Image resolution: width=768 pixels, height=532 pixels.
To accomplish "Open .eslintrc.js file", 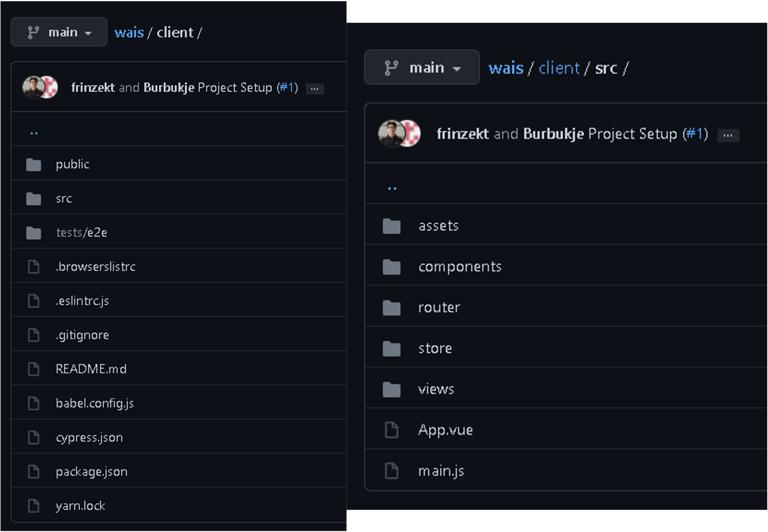I will 82,301.
